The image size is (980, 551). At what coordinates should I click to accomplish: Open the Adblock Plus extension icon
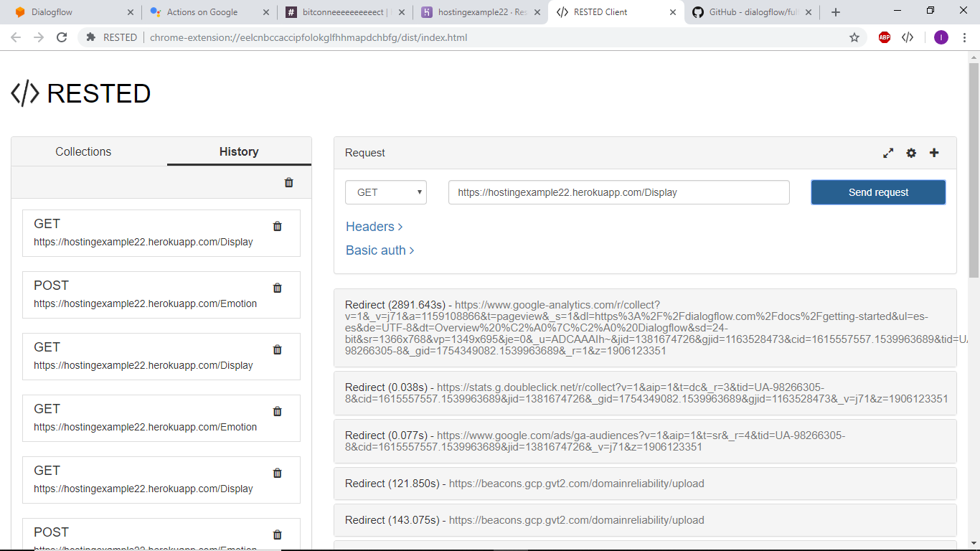[885, 37]
